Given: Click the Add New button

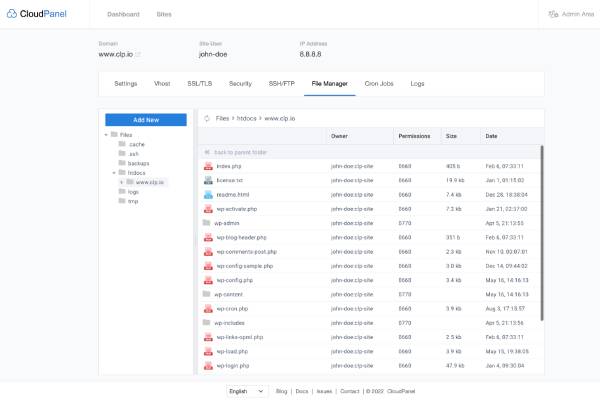Looking at the screenshot, I should pyautogui.click(x=146, y=119).
